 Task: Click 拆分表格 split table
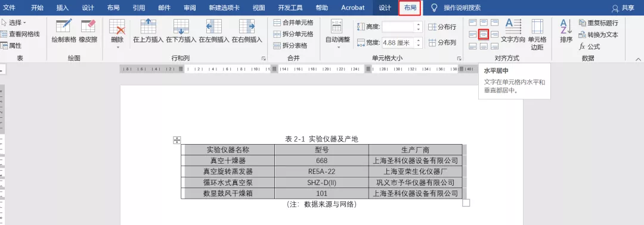(290, 45)
